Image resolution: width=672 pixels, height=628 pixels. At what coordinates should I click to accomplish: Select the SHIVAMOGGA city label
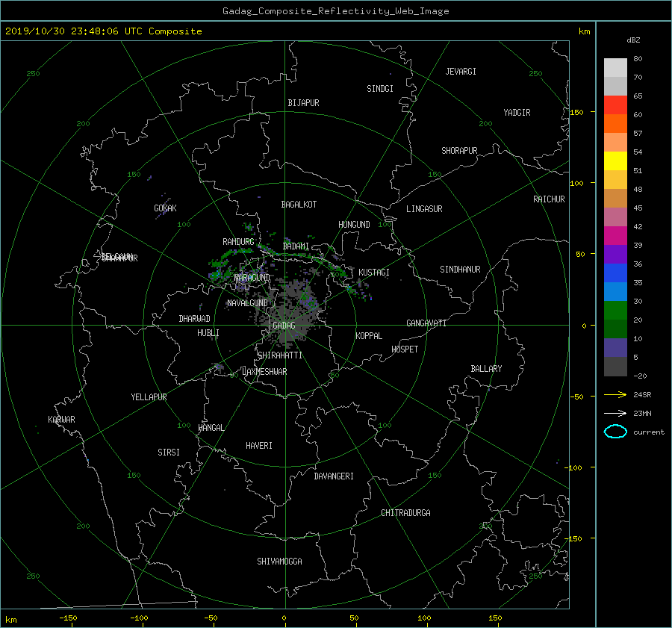(x=279, y=562)
